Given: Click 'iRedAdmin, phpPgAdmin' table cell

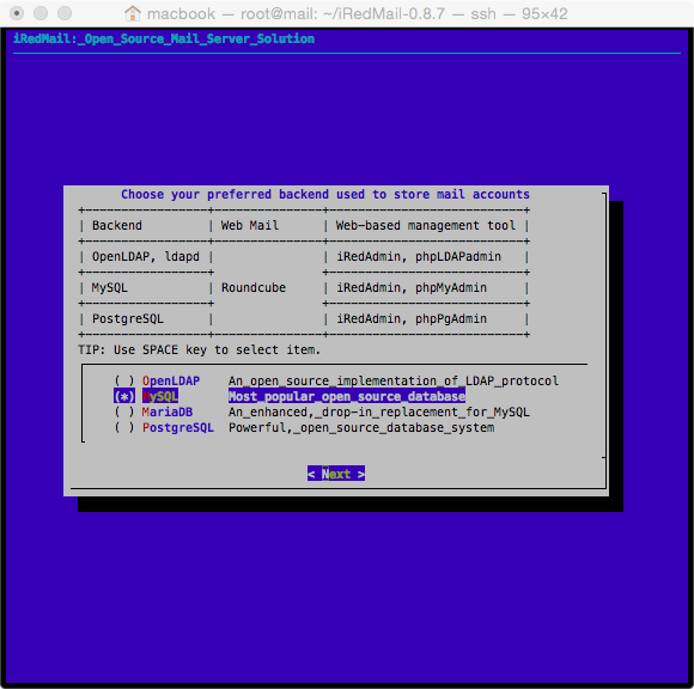Looking at the screenshot, I should 412,319.
